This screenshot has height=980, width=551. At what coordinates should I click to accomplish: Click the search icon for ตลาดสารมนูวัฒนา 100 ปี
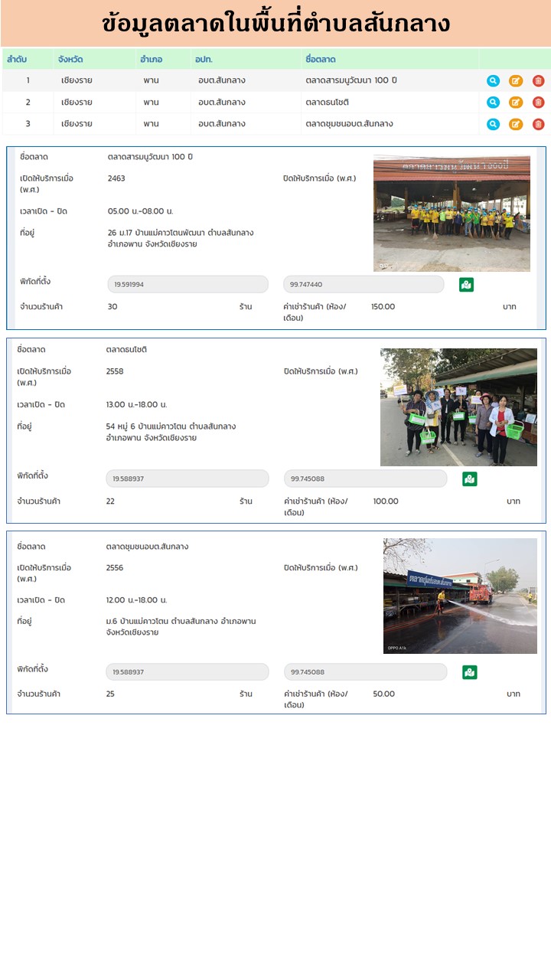[x=494, y=80]
